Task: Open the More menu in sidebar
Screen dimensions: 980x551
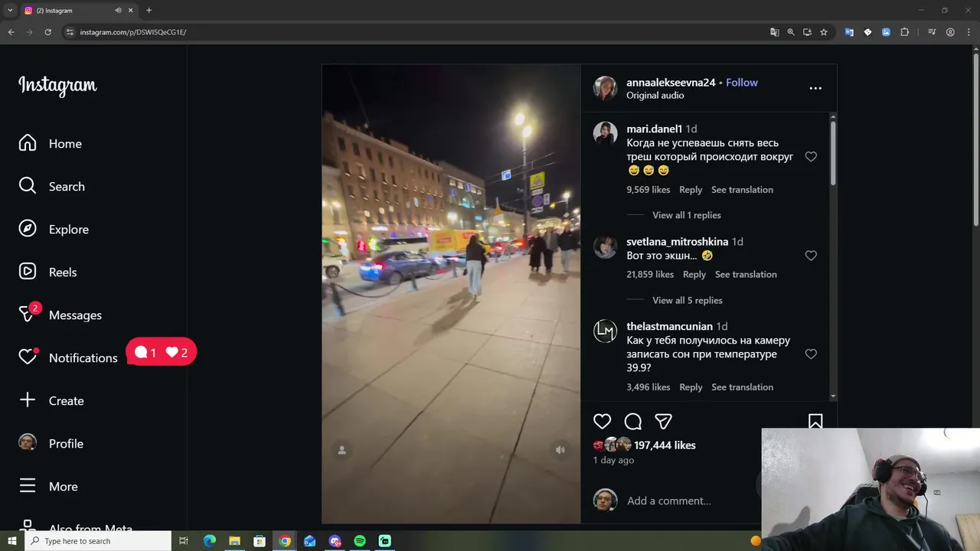Action: [48, 487]
